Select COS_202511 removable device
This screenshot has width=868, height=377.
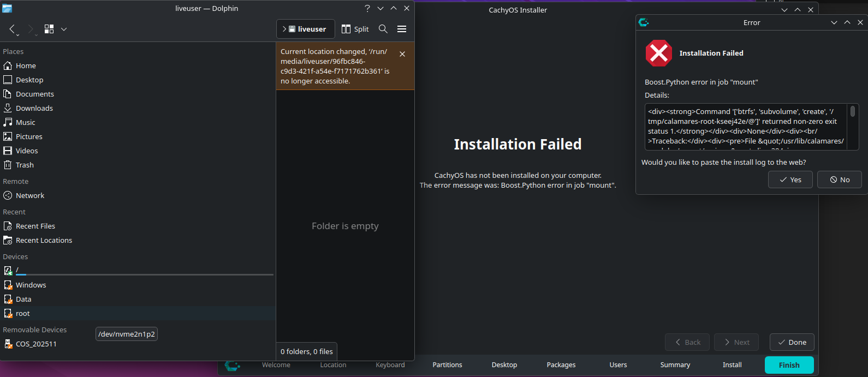(x=138, y=344)
